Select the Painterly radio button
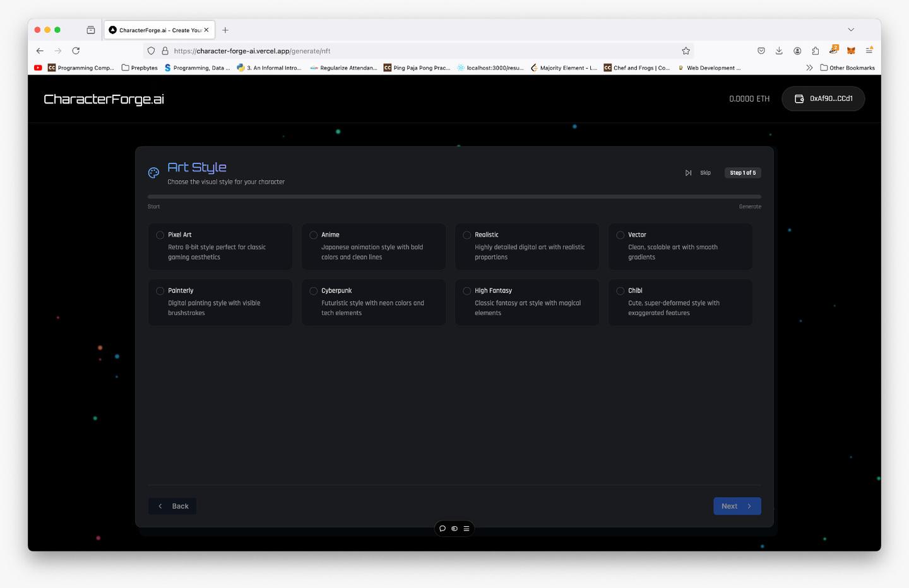This screenshot has width=909, height=588. (x=160, y=291)
